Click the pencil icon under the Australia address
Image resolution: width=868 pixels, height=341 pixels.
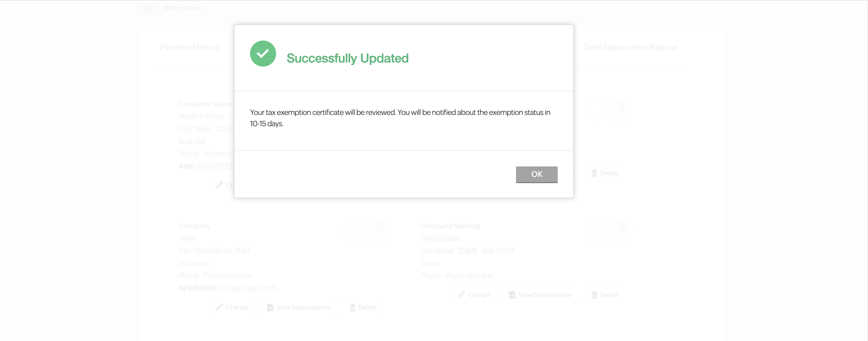[220, 185]
